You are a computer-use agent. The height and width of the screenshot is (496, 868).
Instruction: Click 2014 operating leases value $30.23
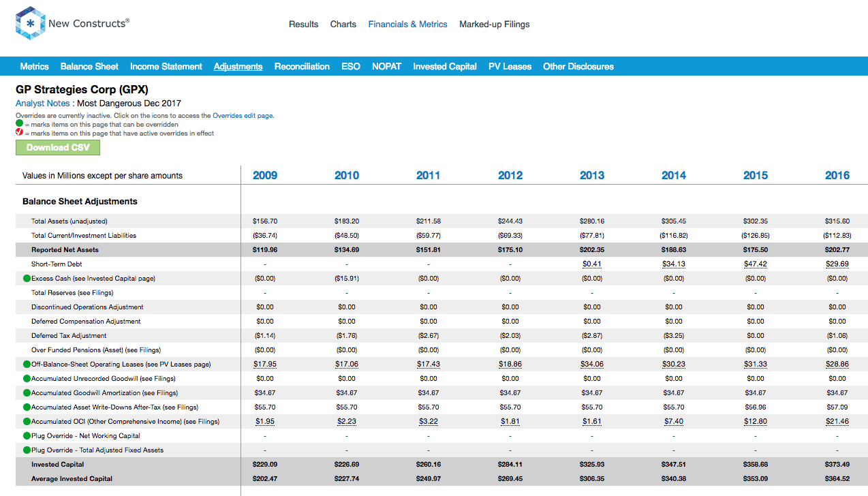[674, 365]
